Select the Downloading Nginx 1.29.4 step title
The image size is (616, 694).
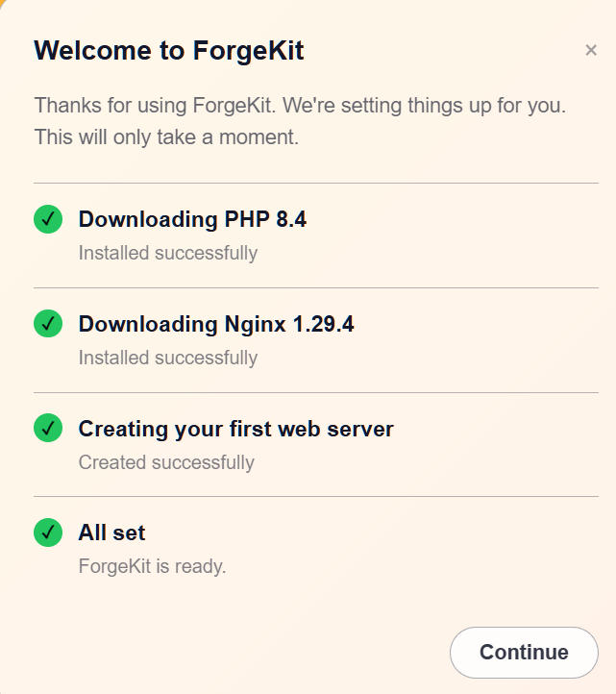pyautogui.click(x=216, y=324)
